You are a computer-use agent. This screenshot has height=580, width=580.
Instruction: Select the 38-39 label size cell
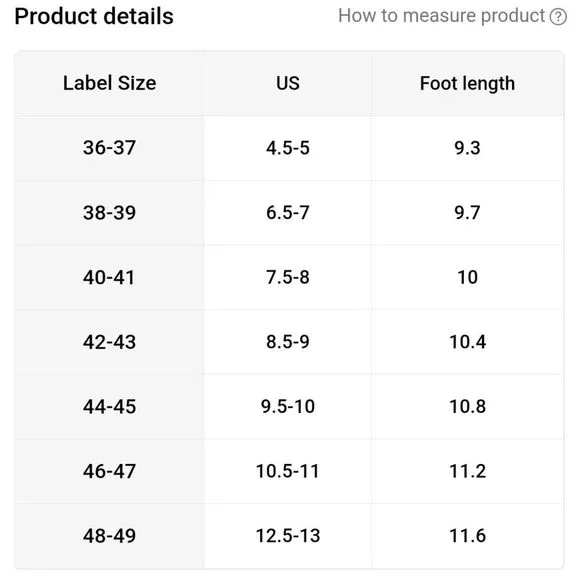109,213
